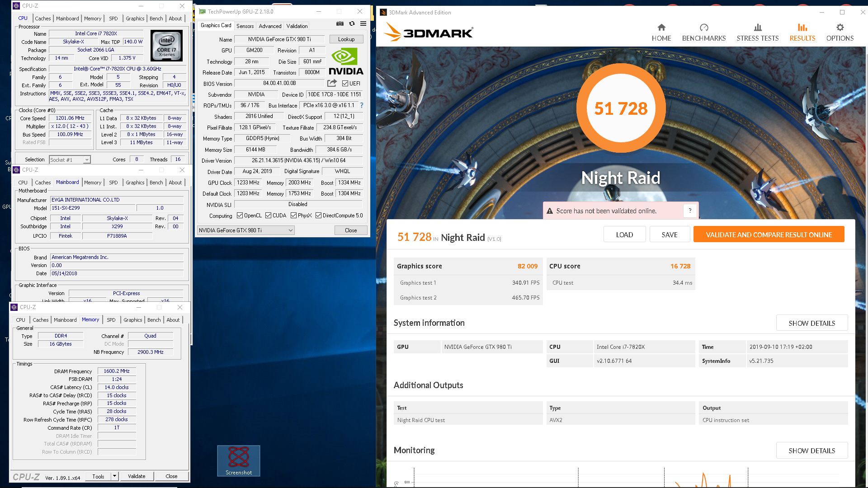Click the Graphics score 82 009 value
The image size is (868, 488).
tap(528, 266)
